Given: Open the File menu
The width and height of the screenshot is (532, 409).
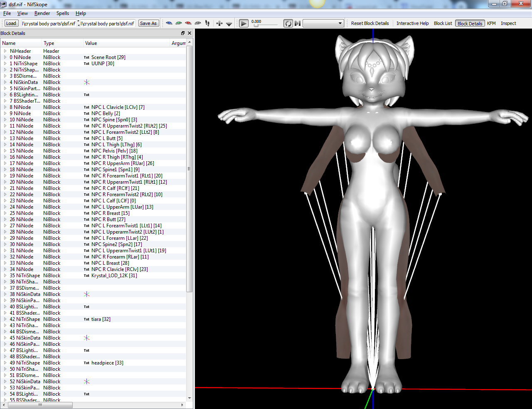Looking at the screenshot, I should point(7,13).
